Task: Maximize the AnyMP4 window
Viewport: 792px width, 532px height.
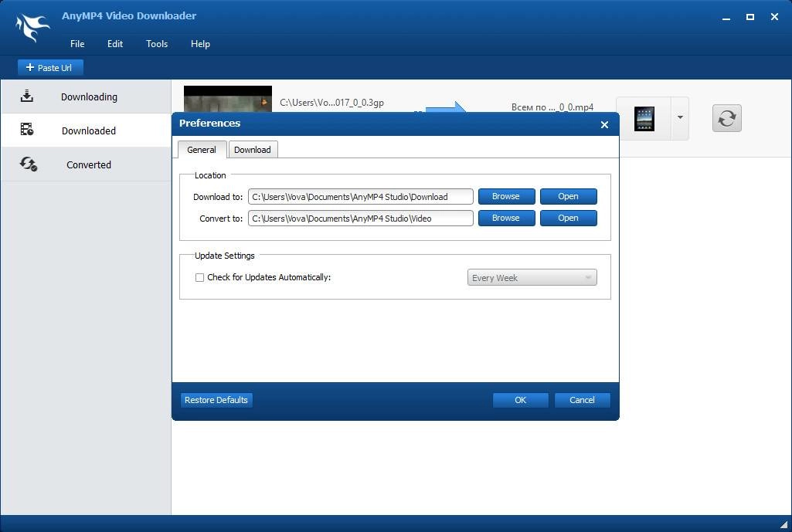Action: [750, 17]
